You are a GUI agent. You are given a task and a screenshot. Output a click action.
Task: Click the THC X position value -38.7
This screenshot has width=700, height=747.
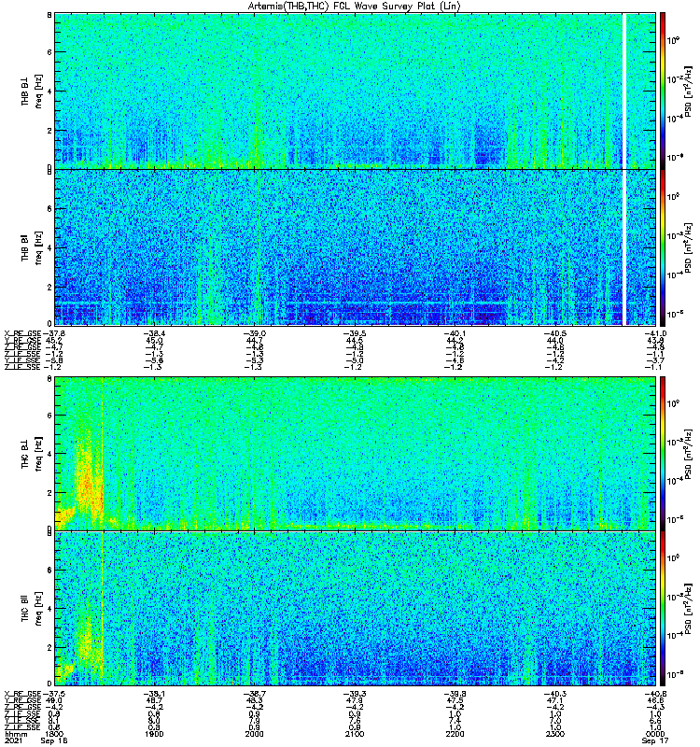pos(254,694)
